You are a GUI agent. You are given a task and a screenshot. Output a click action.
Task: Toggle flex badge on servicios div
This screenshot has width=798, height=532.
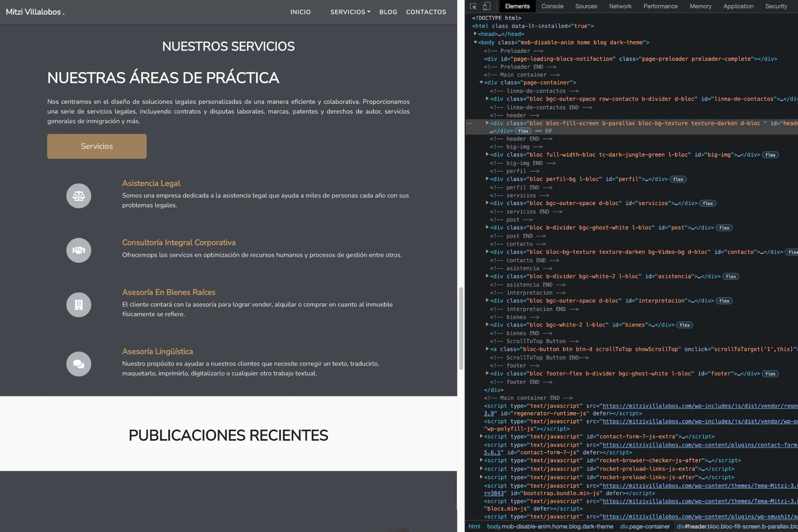point(708,204)
